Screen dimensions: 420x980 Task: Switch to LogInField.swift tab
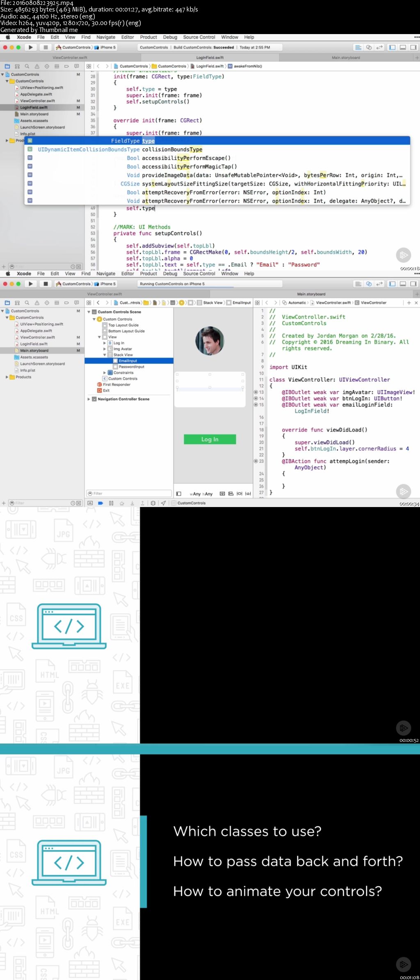click(210, 57)
